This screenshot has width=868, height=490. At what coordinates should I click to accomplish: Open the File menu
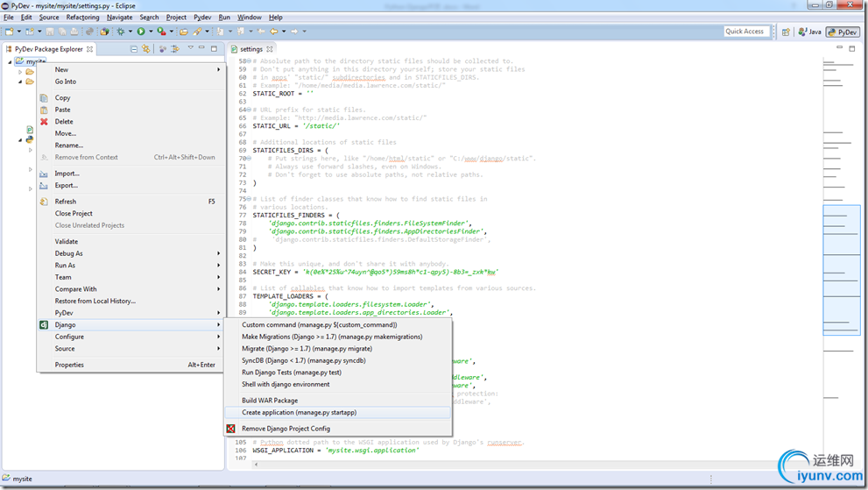(9, 18)
